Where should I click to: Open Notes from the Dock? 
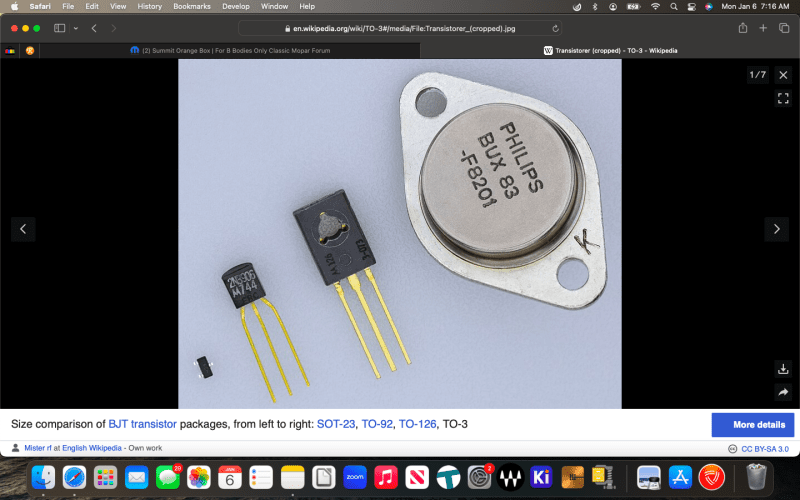click(292, 478)
